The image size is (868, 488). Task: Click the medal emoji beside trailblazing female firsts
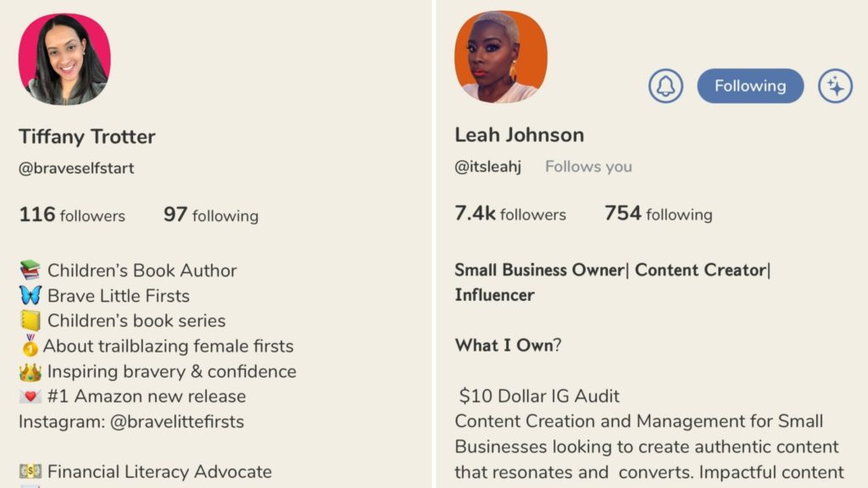pos(30,346)
